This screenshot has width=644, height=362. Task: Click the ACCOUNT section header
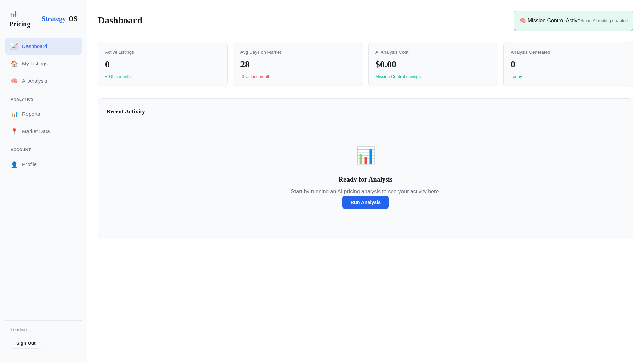pyautogui.click(x=21, y=150)
